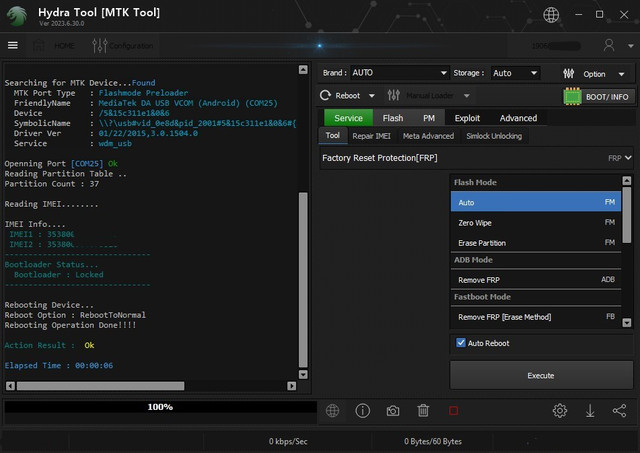Click the log vertical scrollbar thumb

pyautogui.click(x=303, y=280)
